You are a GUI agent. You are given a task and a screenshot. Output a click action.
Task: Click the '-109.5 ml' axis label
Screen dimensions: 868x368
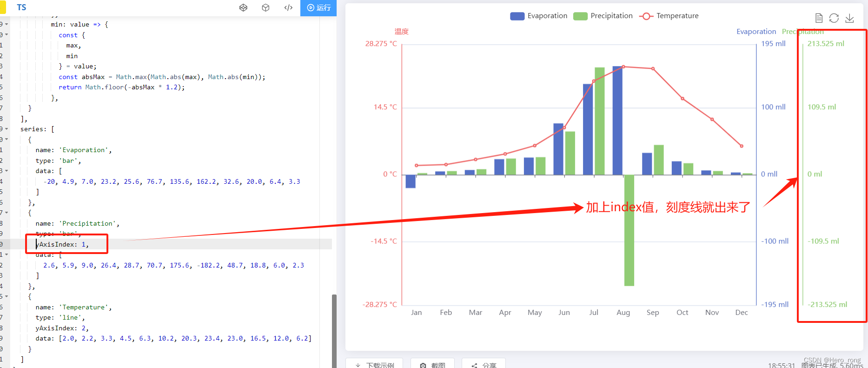(x=823, y=241)
